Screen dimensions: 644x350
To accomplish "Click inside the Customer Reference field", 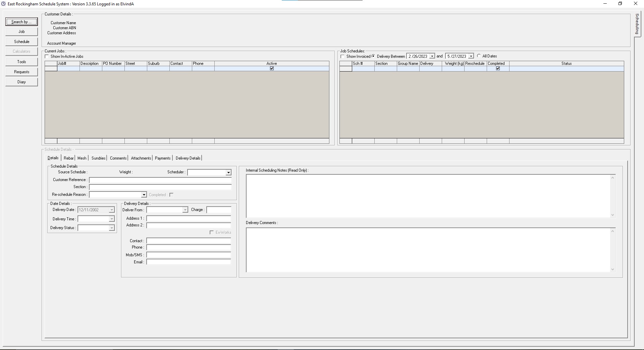I will (160, 180).
